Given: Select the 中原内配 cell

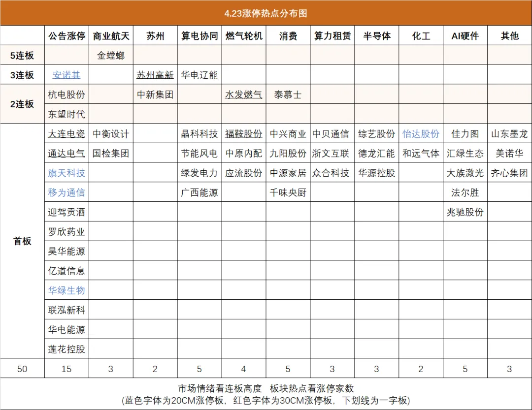Looking at the screenshot, I should click(x=244, y=154).
